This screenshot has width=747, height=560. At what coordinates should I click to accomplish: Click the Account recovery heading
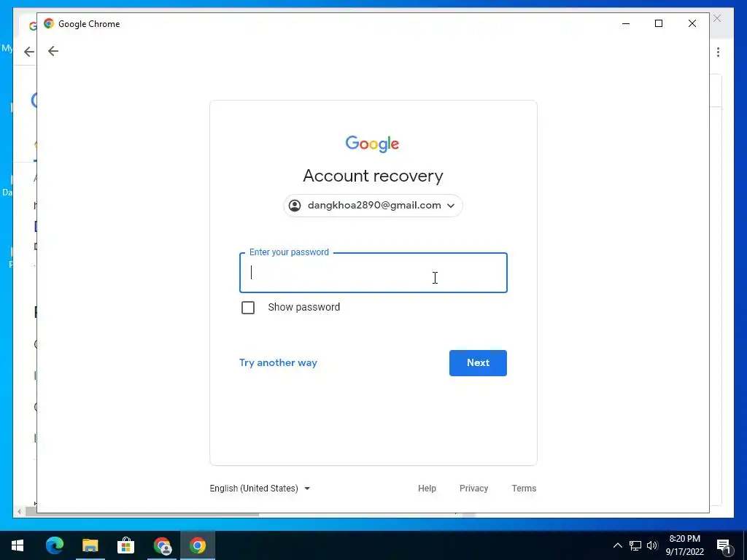373,176
